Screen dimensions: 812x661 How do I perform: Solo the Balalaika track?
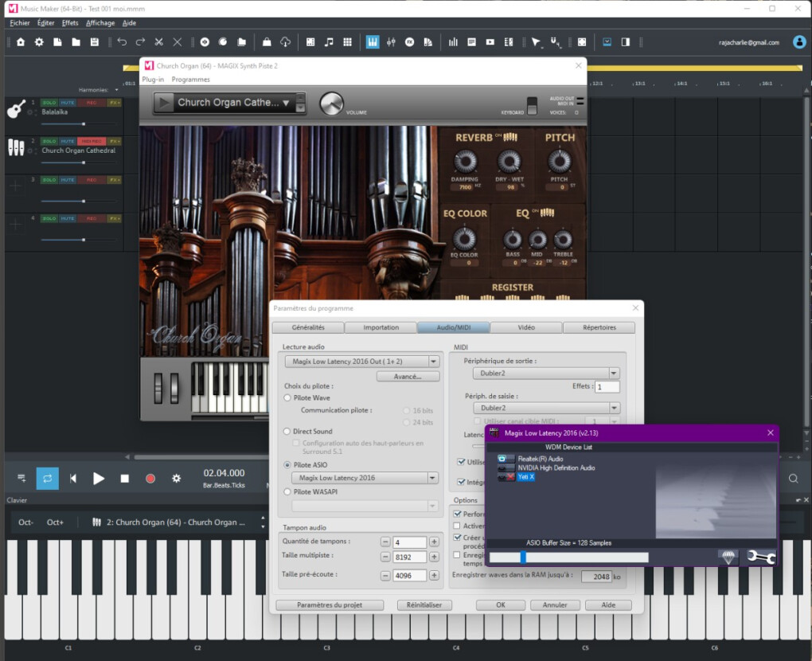pos(49,103)
